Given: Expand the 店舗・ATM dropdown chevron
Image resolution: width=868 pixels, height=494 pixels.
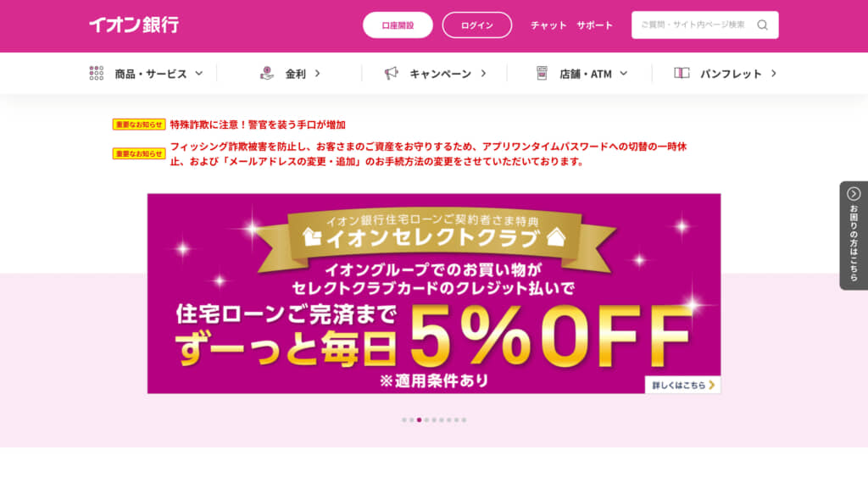Looking at the screenshot, I should pyautogui.click(x=623, y=73).
